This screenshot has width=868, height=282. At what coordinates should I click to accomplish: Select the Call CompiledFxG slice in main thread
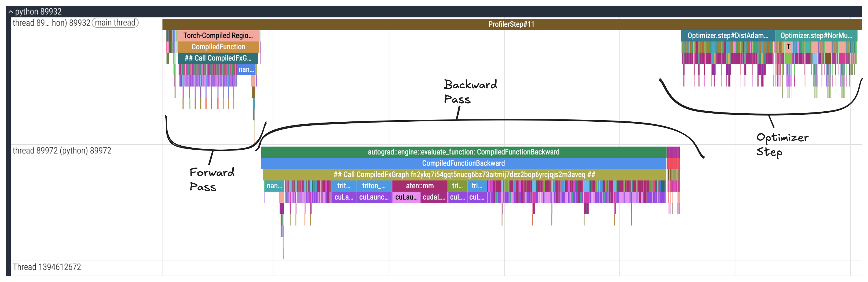pyautogui.click(x=218, y=58)
